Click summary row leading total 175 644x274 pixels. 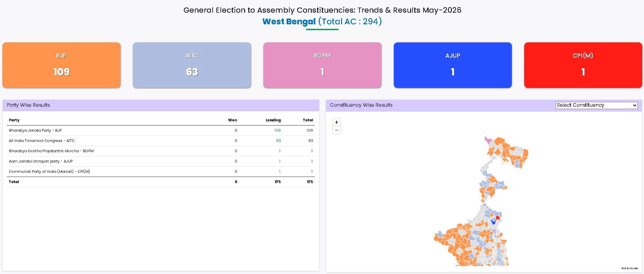(278, 182)
